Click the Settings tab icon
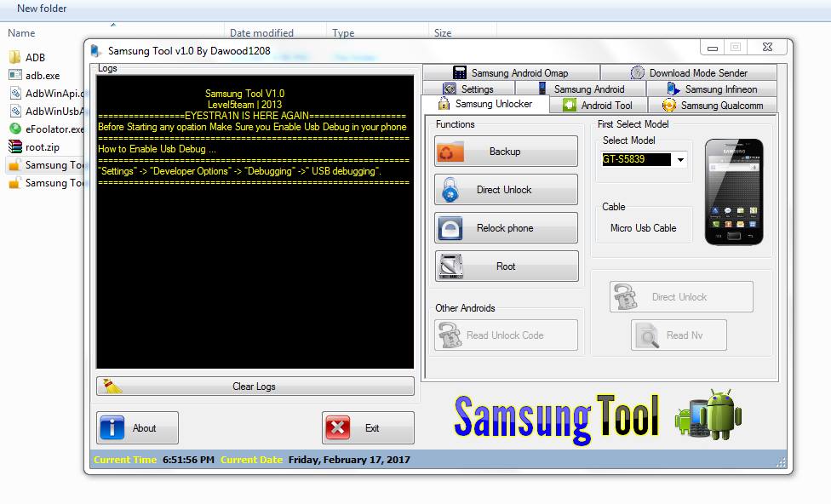 (x=450, y=89)
